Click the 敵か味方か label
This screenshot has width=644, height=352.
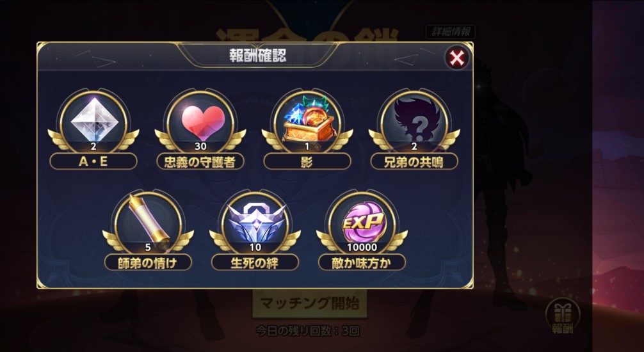coord(362,262)
